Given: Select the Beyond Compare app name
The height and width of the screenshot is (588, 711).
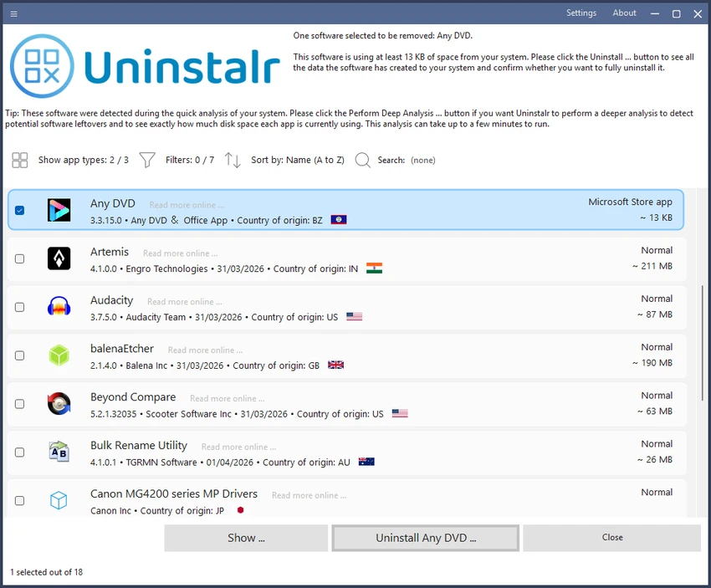Looking at the screenshot, I should [133, 397].
